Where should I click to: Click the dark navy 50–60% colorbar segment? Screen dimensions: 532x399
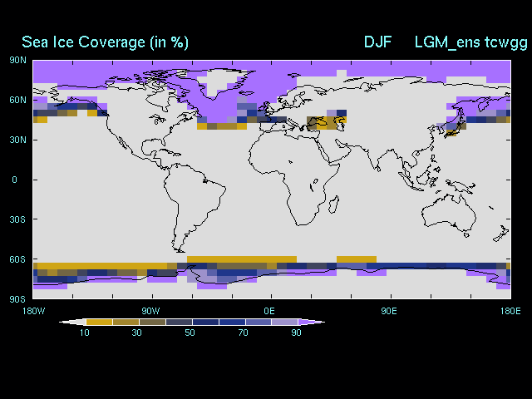205,322
